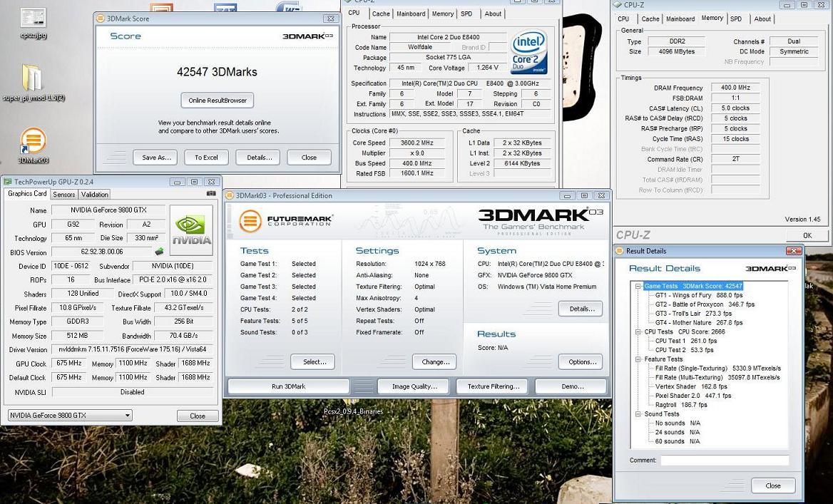Image resolution: width=833 pixels, height=504 pixels.
Task: Click the Change settings button
Action: pos(435,361)
